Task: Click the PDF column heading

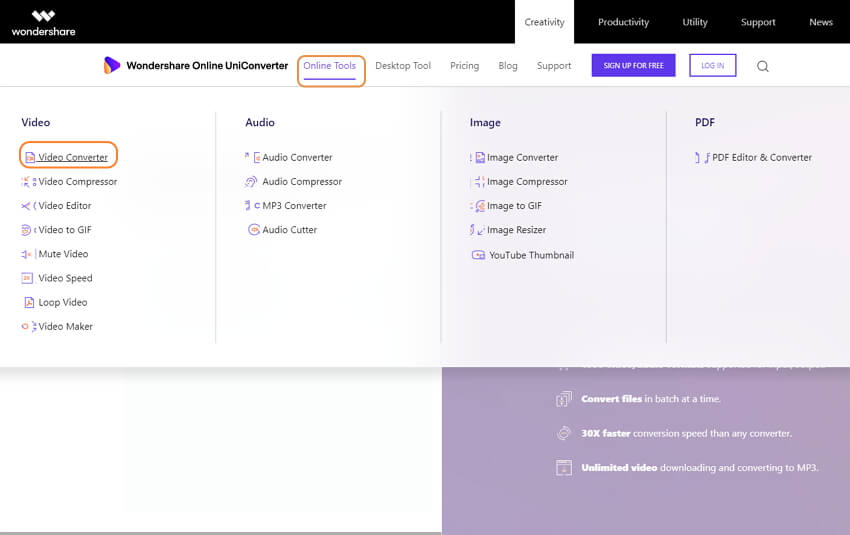Action: coord(705,123)
